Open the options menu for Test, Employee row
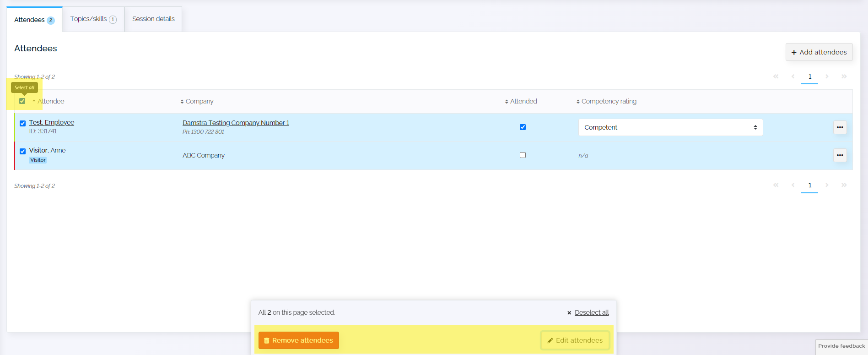The width and height of the screenshot is (868, 355). pyautogui.click(x=840, y=127)
